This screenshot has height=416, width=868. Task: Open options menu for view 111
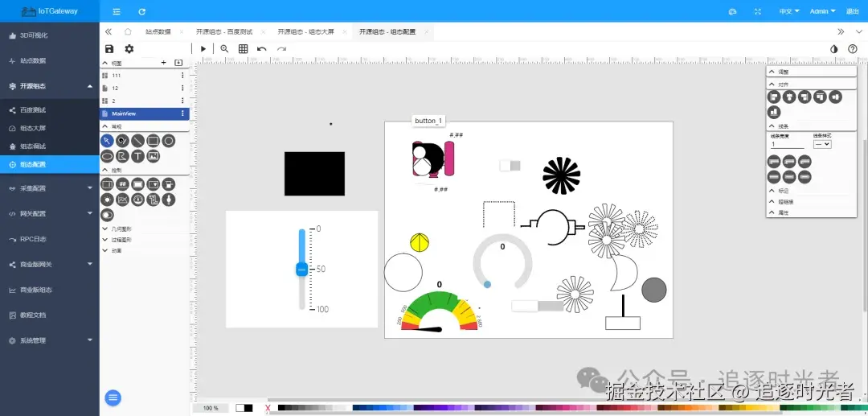click(x=182, y=76)
